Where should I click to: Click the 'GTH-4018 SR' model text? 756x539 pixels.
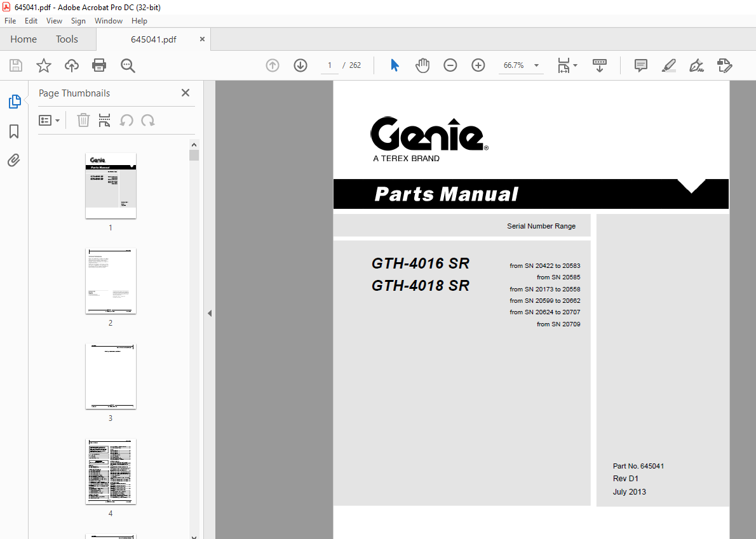(x=421, y=286)
